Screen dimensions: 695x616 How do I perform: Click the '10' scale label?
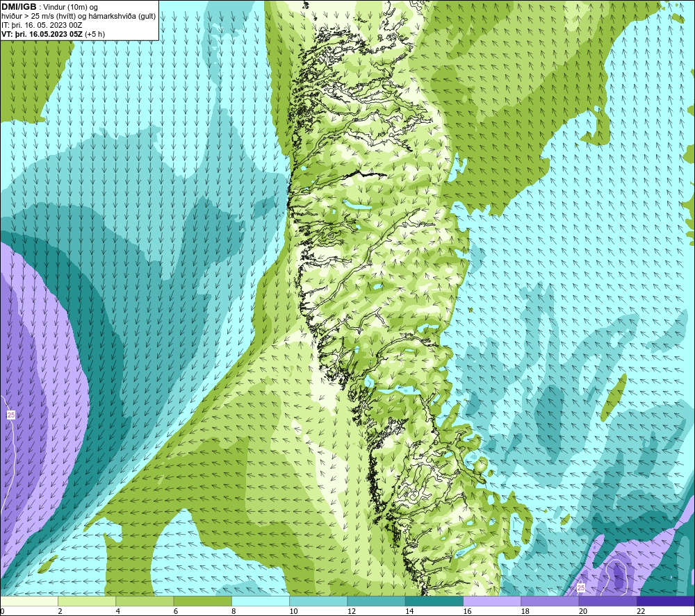(x=293, y=611)
